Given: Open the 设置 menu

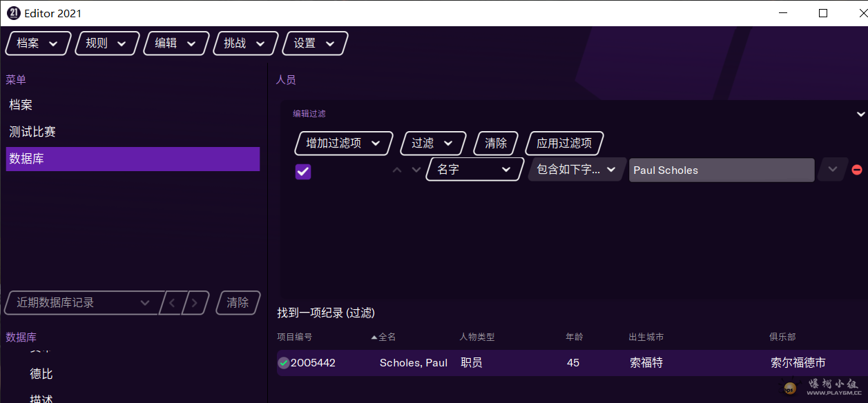Looking at the screenshot, I should 315,43.
